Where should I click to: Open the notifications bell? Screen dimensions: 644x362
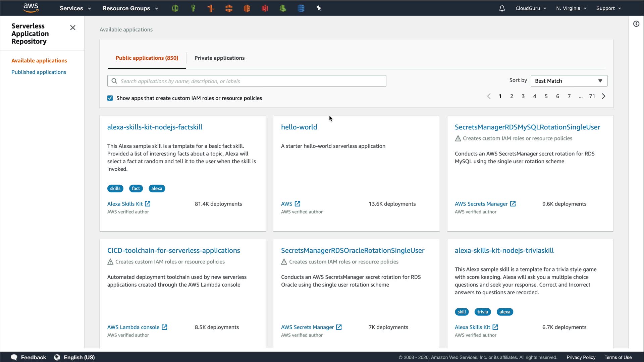(x=502, y=8)
